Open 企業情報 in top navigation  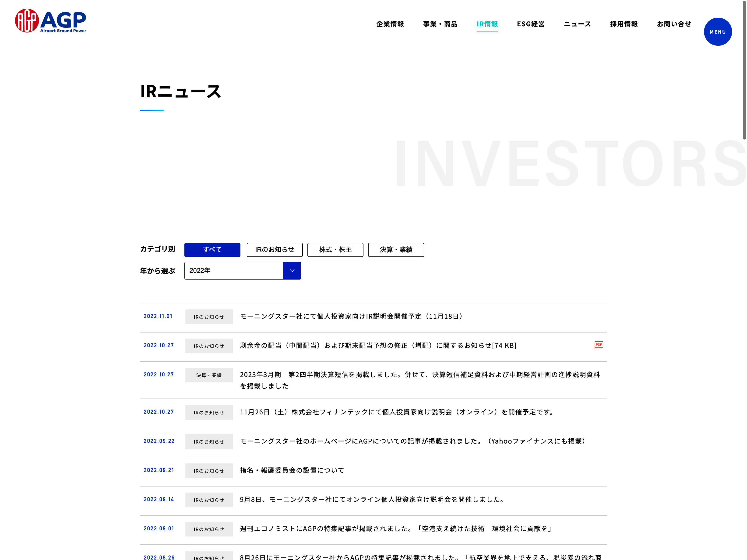(390, 24)
